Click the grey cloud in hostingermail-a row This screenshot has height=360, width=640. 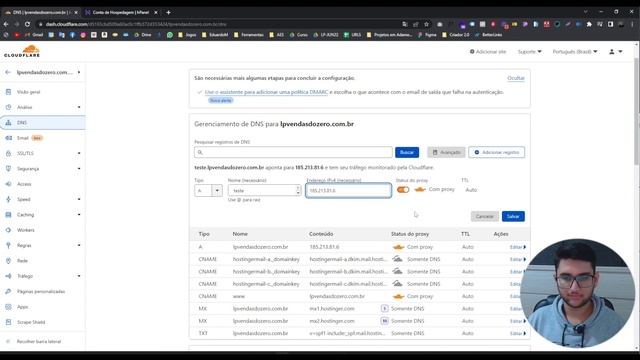pyautogui.click(x=398, y=259)
